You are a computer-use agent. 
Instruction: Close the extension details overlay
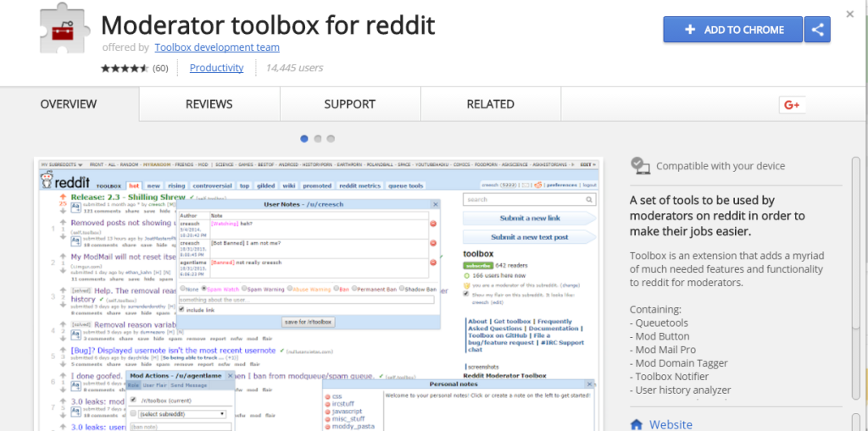click(x=849, y=14)
